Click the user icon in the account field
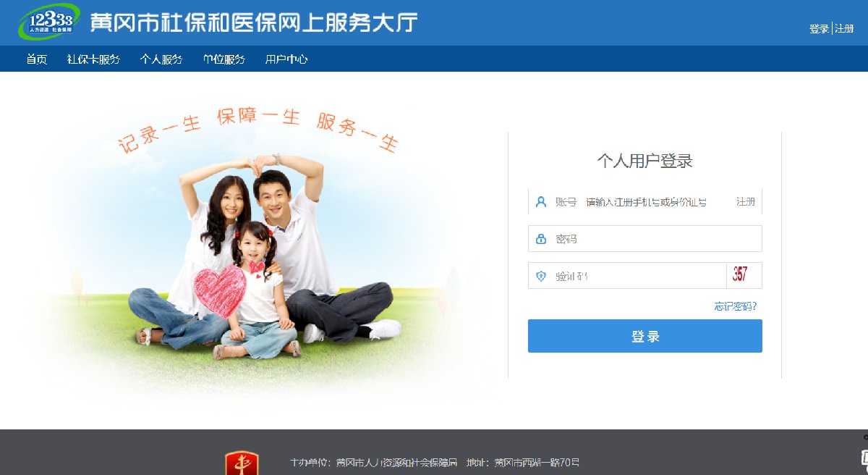The image size is (868, 475). (x=540, y=202)
